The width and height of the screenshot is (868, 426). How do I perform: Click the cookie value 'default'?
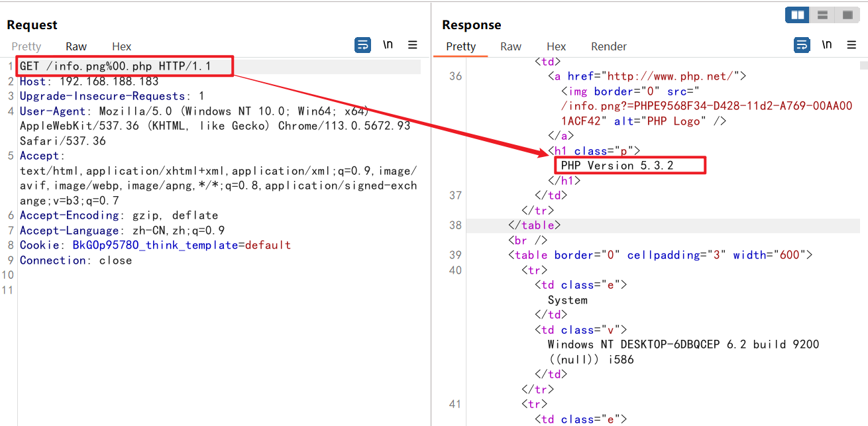268,245
